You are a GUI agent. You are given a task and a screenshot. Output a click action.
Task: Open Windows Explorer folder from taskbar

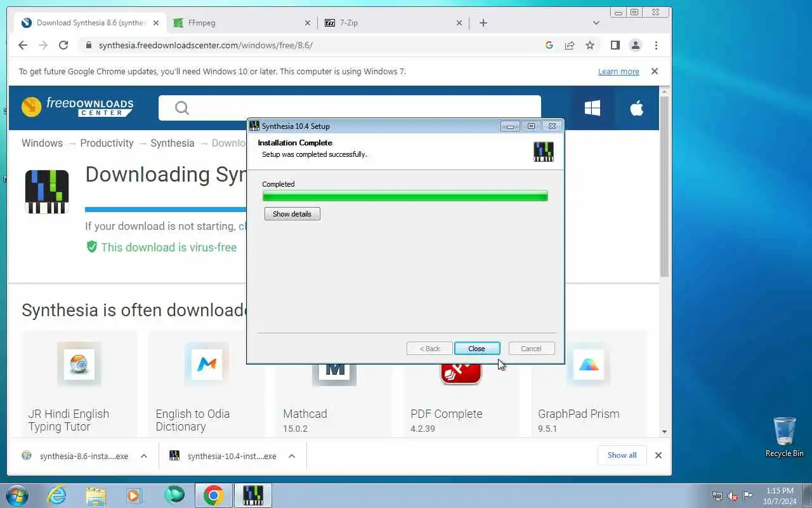(96, 495)
